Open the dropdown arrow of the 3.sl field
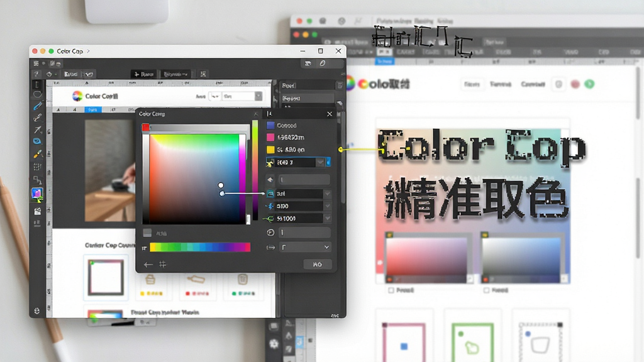 tap(327, 194)
